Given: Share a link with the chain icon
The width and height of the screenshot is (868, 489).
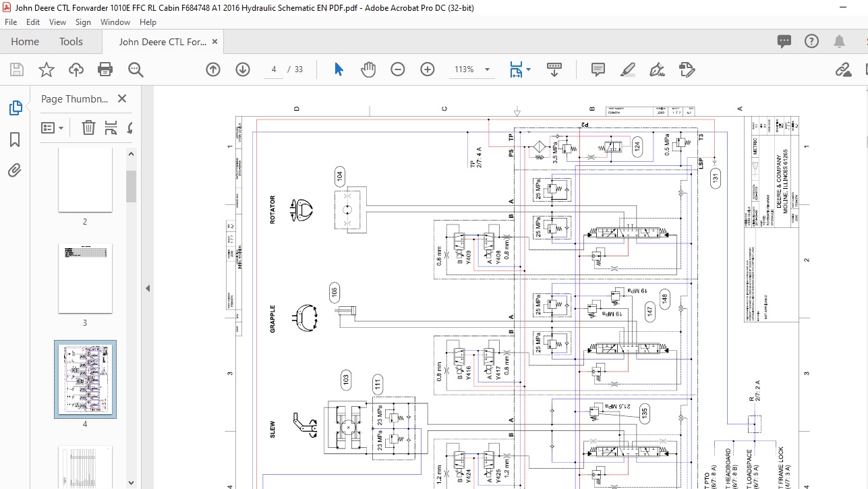Looking at the screenshot, I should 842,69.
